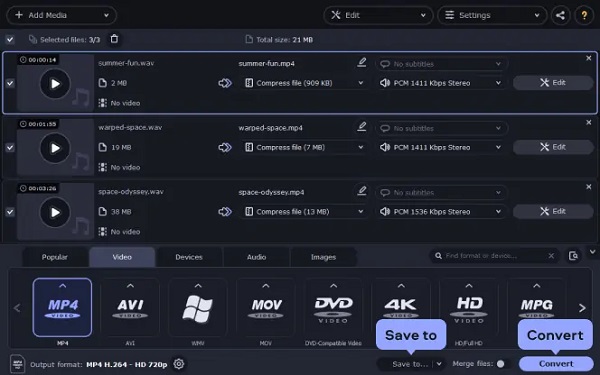Select the WMV Windows format icon

[x=198, y=308]
